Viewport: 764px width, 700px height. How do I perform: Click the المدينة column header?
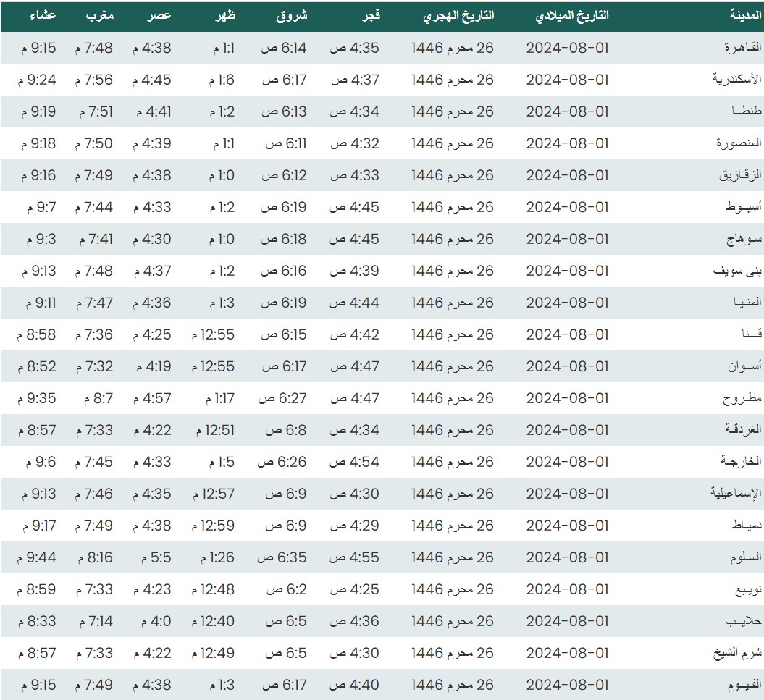(x=745, y=16)
